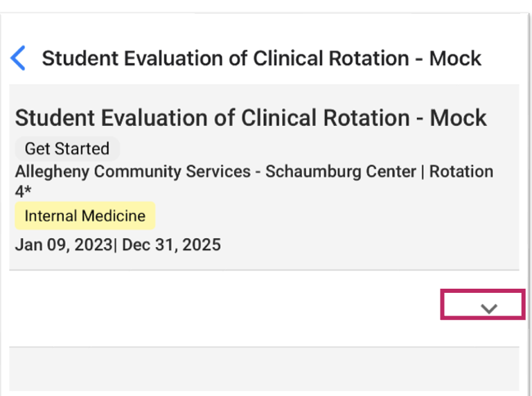Select the yellow Internal Medicine tag
This screenshot has height=396, width=532.
(x=85, y=216)
